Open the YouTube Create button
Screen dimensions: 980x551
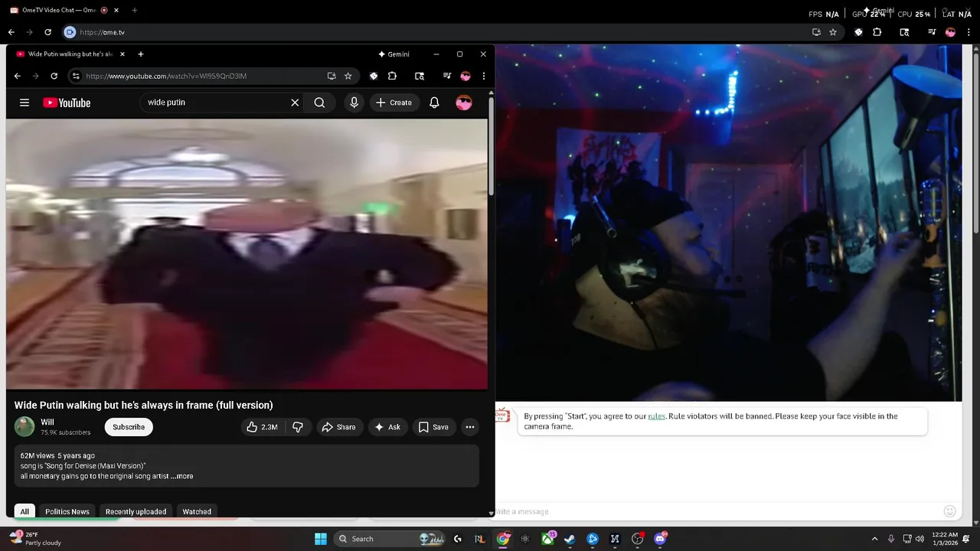click(394, 103)
